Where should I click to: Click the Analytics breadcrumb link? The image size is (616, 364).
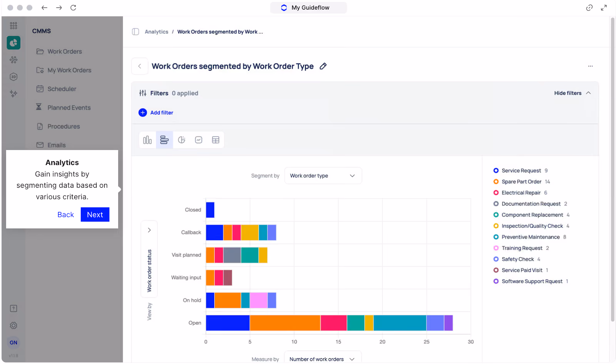point(156,32)
